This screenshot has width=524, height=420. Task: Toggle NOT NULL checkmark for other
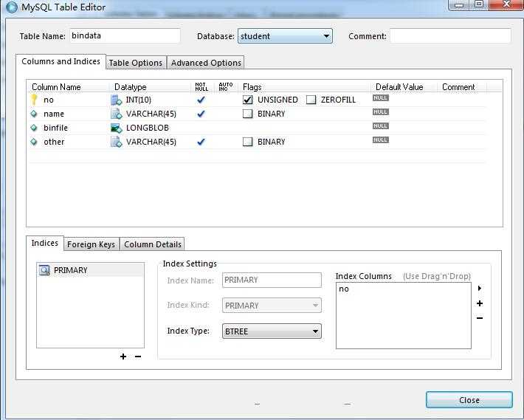[x=201, y=142]
